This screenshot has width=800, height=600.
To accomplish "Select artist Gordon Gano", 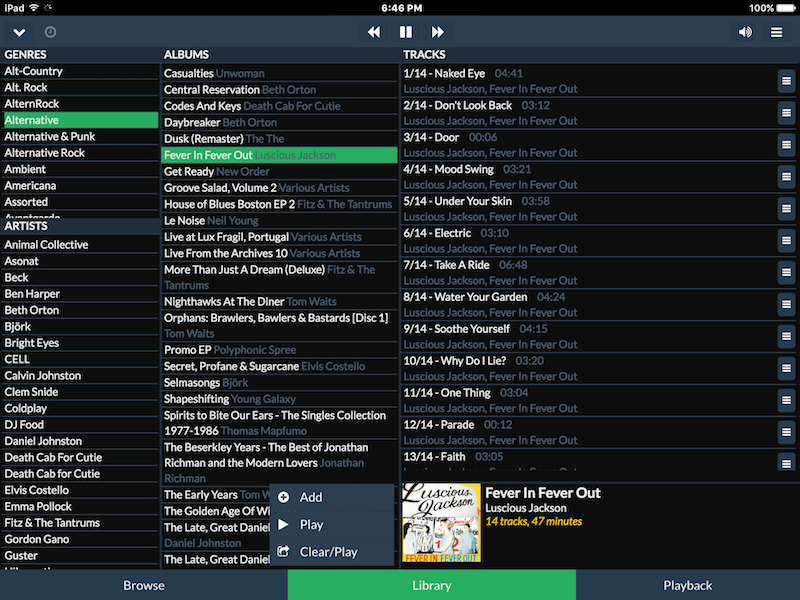I will click(81, 539).
